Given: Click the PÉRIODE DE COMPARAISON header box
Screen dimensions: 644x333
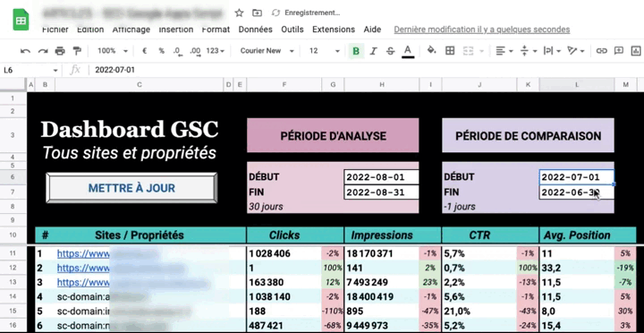Looking at the screenshot, I should click(x=529, y=136).
